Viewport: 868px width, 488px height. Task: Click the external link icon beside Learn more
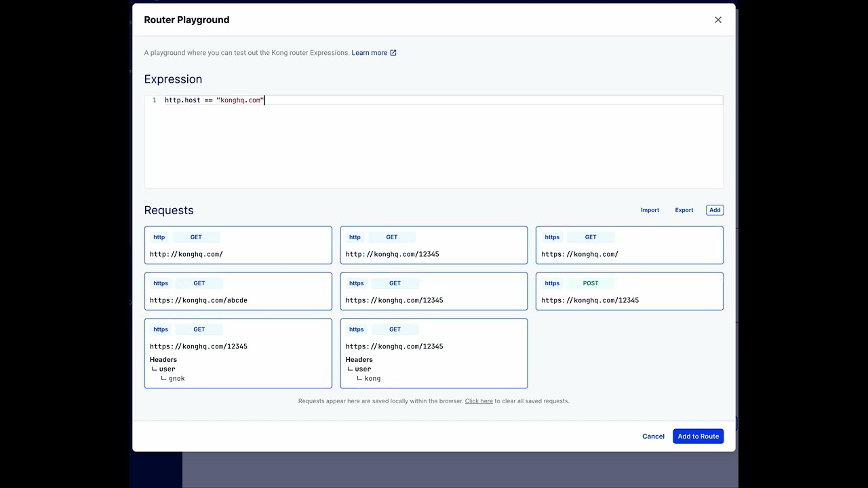[x=393, y=53]
